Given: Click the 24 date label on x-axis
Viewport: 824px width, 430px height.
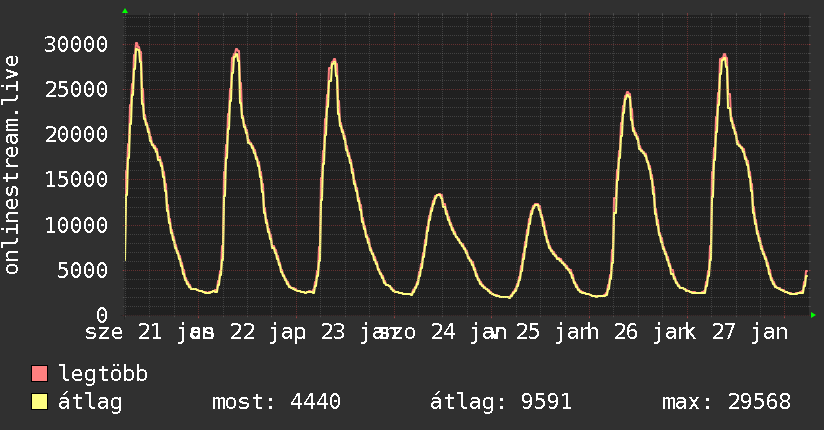Looking at the screenshot, I should point(443,332).
